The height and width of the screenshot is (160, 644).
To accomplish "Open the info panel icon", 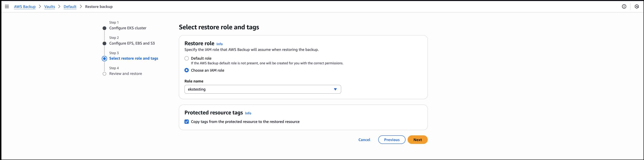I will click(x=624, y=7).
